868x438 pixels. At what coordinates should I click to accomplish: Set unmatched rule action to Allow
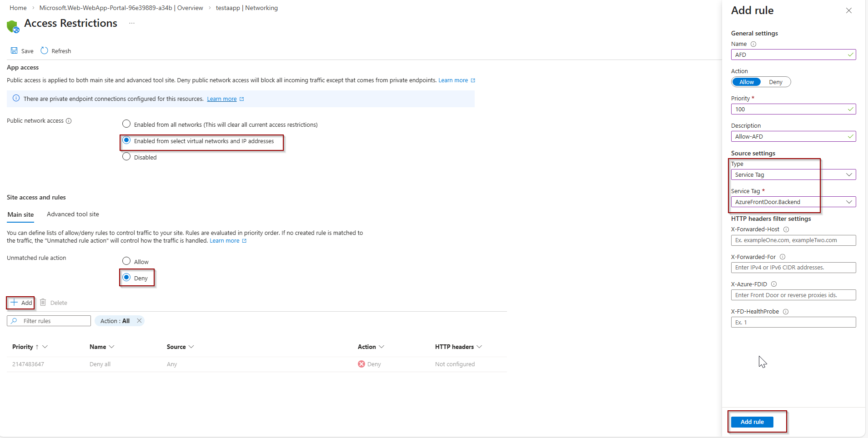pyautogui.click(x=126, y=261)
